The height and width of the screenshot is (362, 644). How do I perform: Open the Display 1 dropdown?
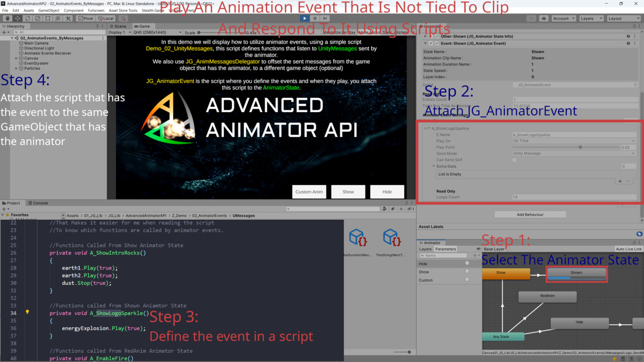pos(119,32)
